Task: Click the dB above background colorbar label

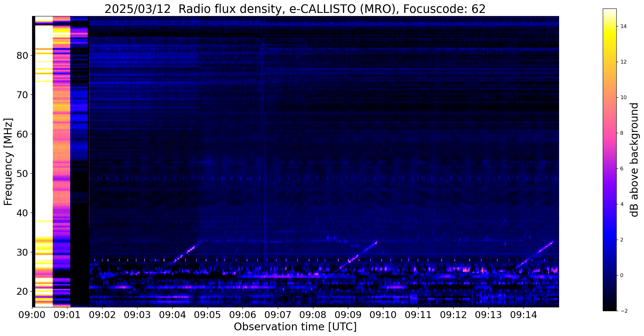Action: [635, 160]
